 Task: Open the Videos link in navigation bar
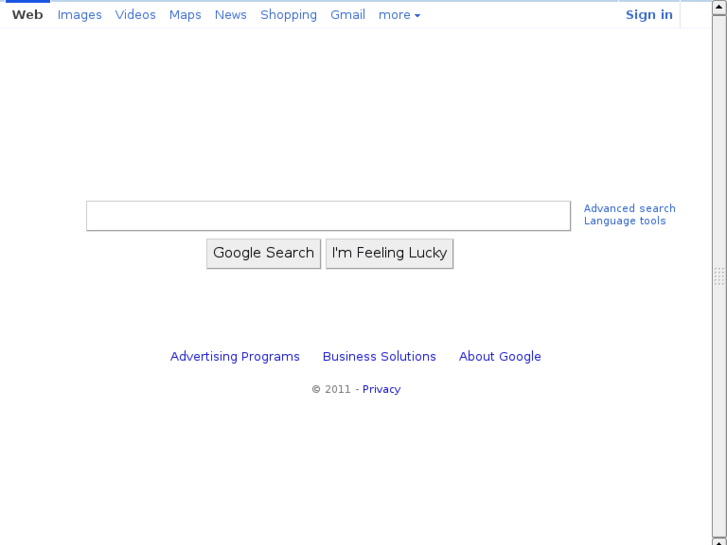(x=135, y=15)
